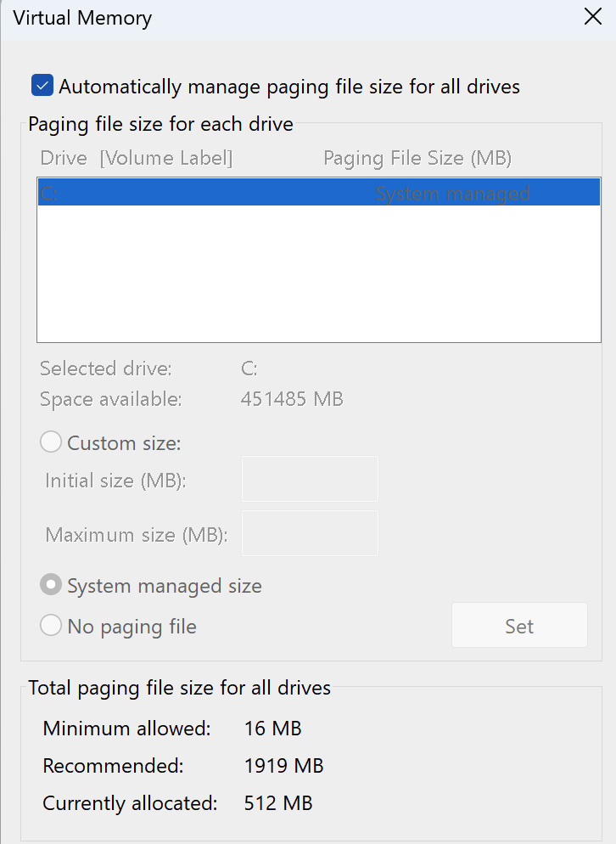Select the No paging file option
This screenshot has height=844, width=616.
point(52,627)
